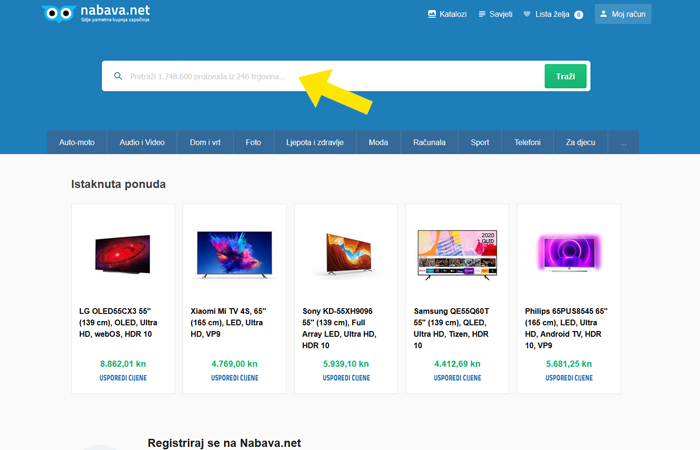
Task: Click the magnifier icon in search bar
Action: pos(118,76)
